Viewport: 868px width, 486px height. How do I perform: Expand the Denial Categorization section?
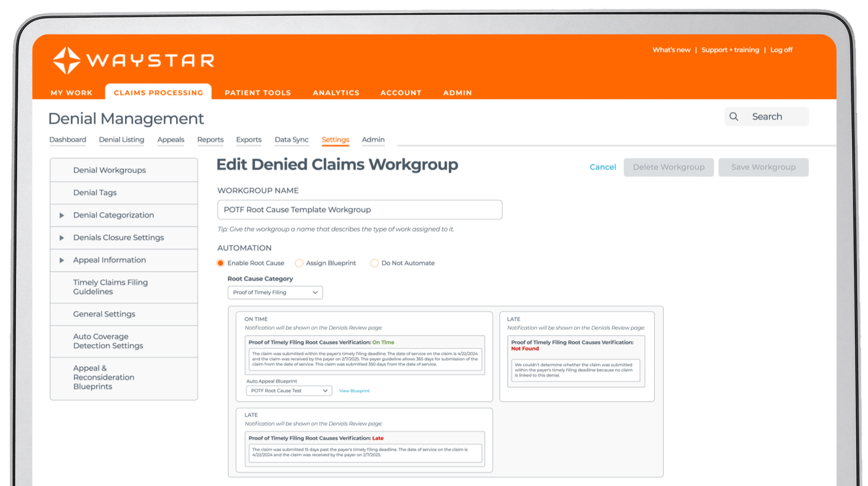tap(62, 215)
